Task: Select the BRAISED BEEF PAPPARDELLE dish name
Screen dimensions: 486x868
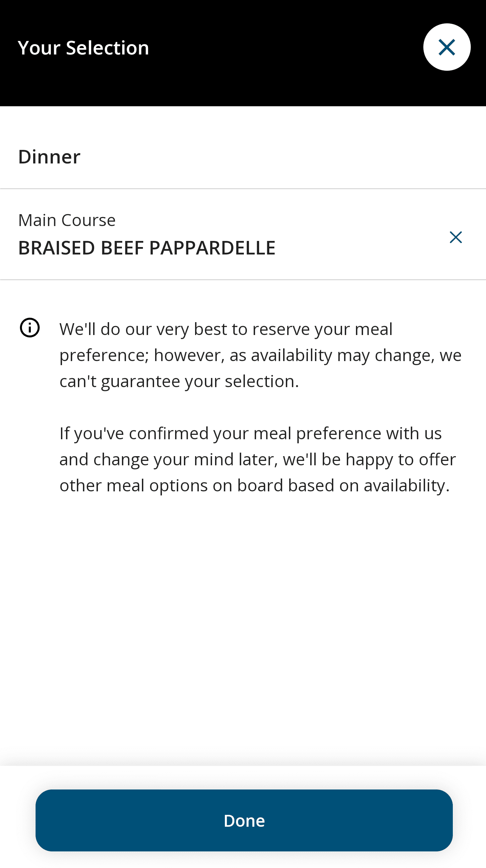Action: [147, 248]
